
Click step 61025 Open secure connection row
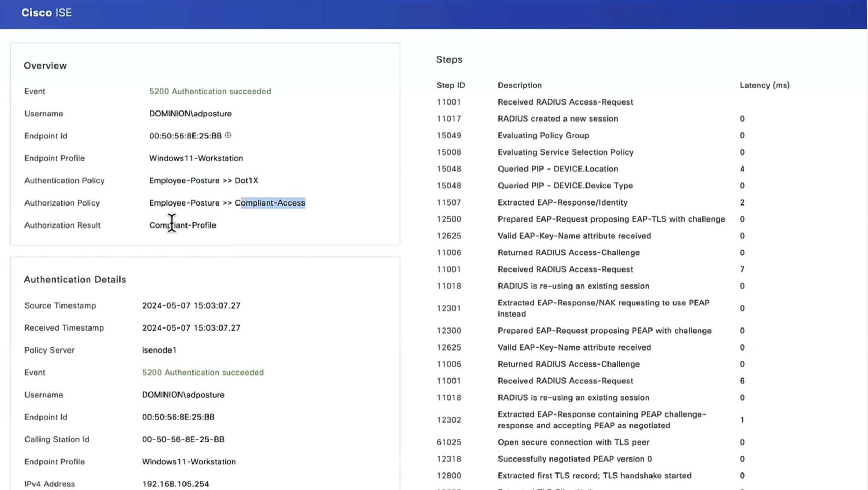point(573,442)
